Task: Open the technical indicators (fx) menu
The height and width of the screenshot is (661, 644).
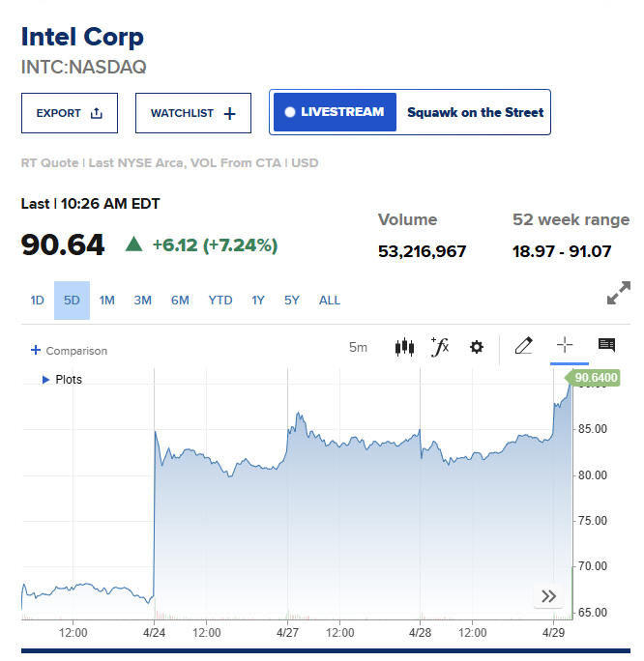Action: tap(440, 347)
